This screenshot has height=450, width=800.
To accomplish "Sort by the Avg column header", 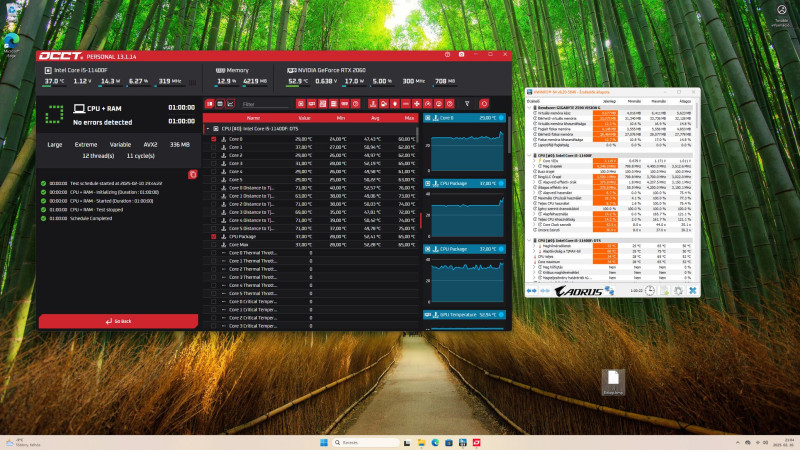I will (x=375, y=118).
